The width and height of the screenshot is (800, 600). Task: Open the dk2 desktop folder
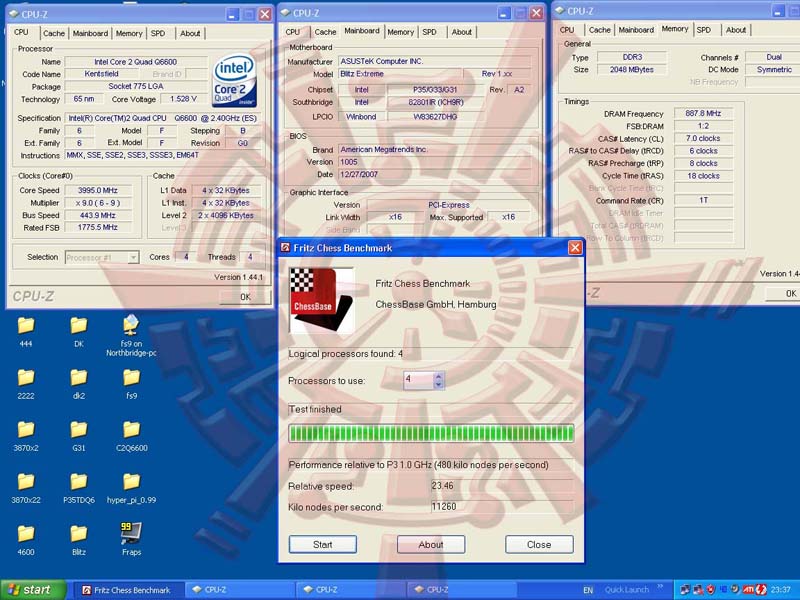tap(79, 383)
